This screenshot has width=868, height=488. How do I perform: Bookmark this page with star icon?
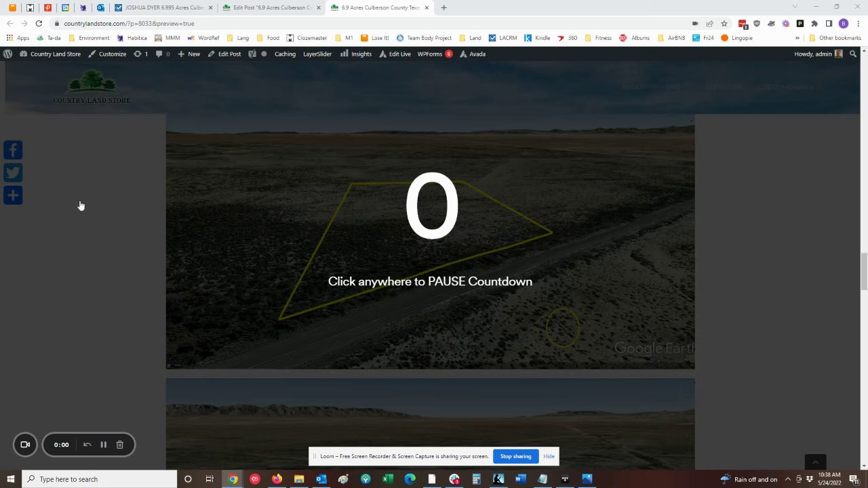coord(724,23)
